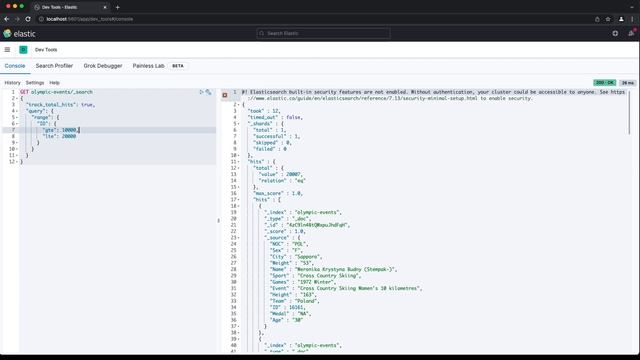Send request with the play icon

pyautogui.click(x=201, y=92)
